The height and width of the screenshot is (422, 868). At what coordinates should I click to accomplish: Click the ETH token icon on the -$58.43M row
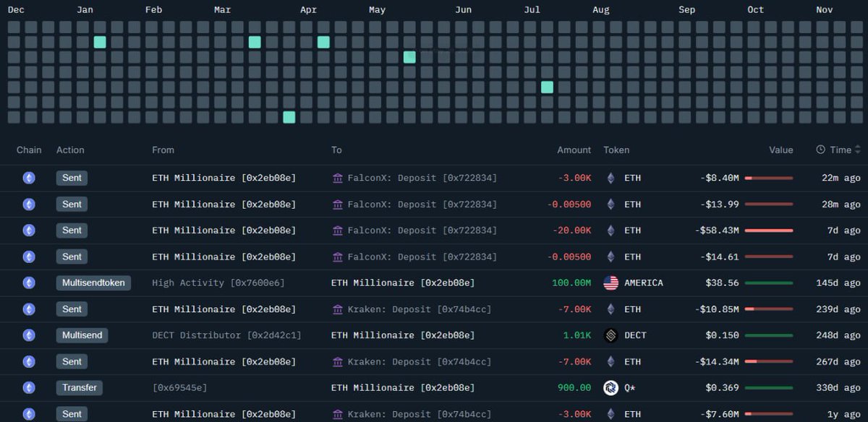(610, 230)
